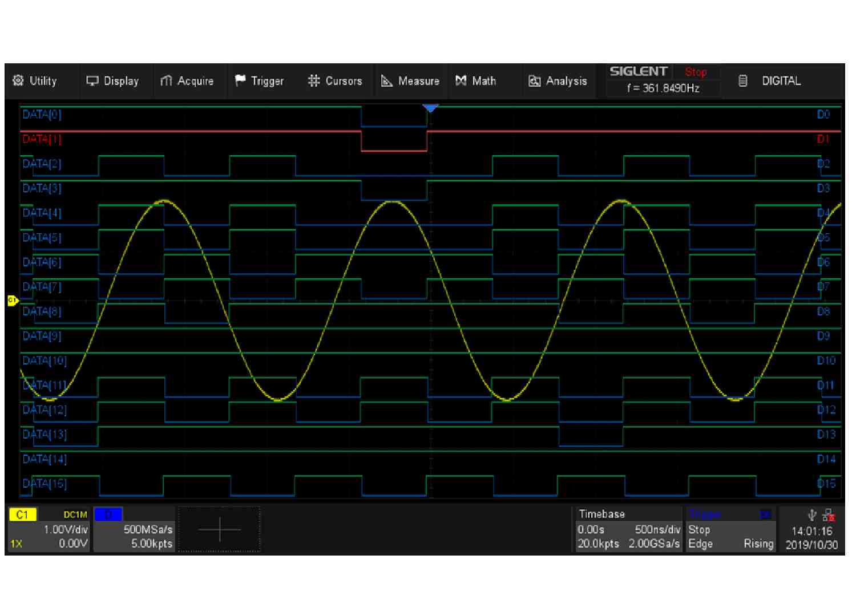Click the Analysis icon
This screenshot has height=616, width=856.
tap(534, 81)
